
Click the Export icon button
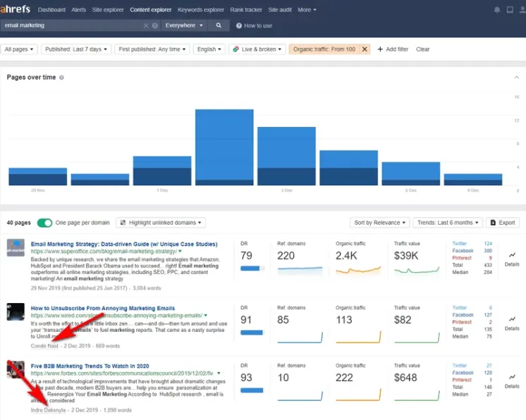click(503, 223)
